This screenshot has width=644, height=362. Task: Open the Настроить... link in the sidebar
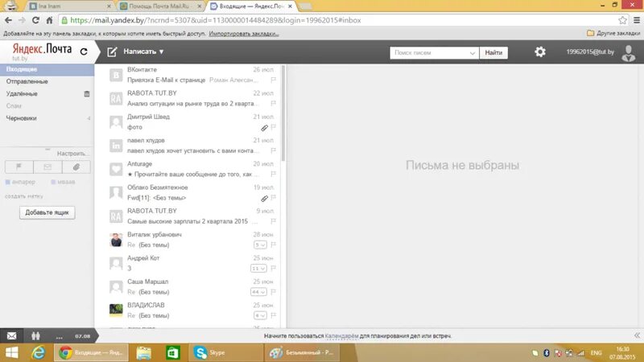pos(72,154)
